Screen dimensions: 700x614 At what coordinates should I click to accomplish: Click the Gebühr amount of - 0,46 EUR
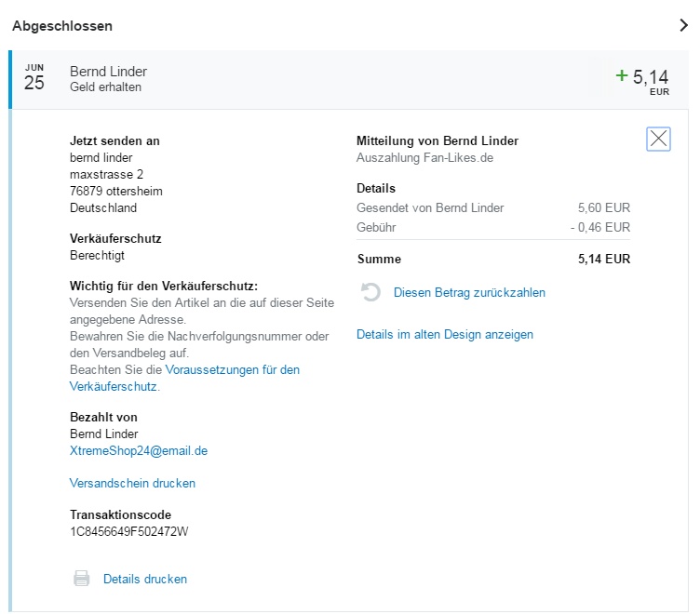coord(600,228)
